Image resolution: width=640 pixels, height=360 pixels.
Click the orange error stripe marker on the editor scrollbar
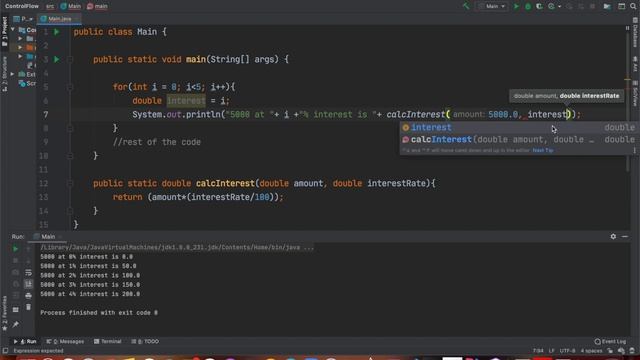pos(628,80)
